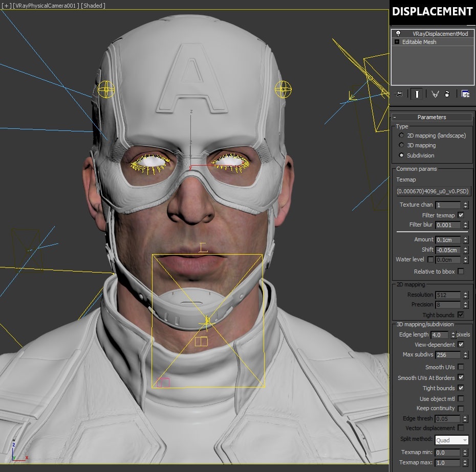Select left yellow sphere helper near helmet
The width and height of the screenshot is (476, 472).
tap(106, 89)
